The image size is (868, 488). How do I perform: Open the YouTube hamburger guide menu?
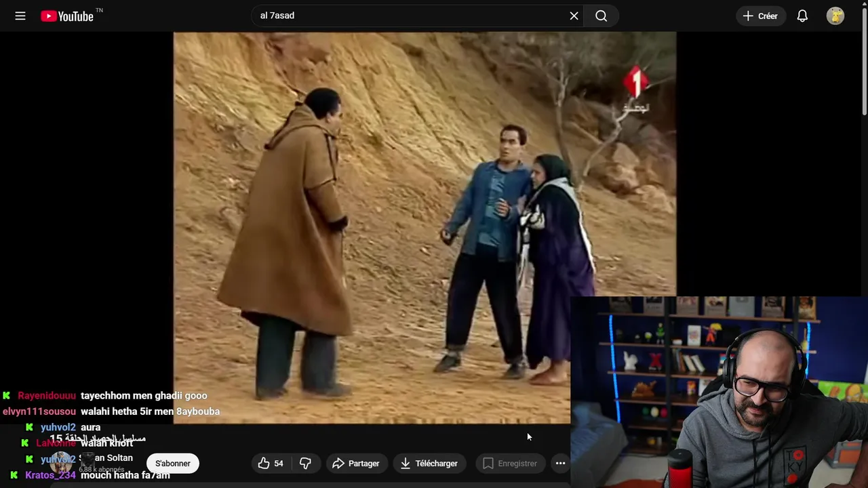click(x=20, y=16)
